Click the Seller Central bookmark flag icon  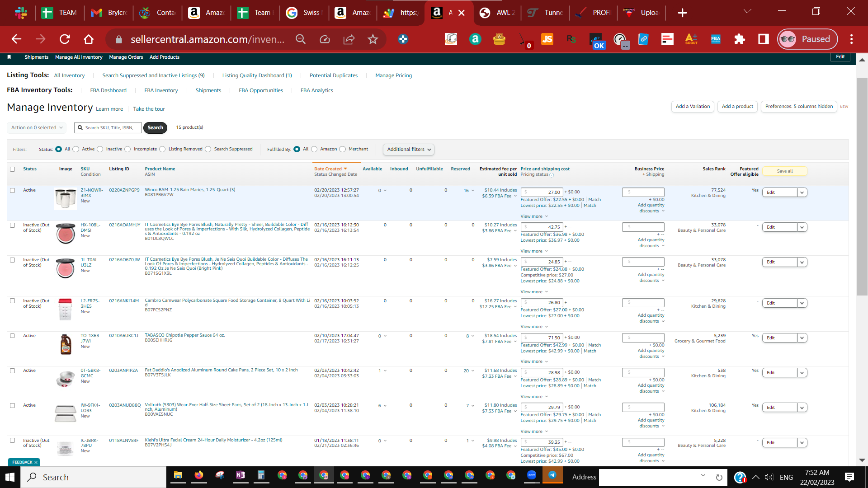point(9,57)
